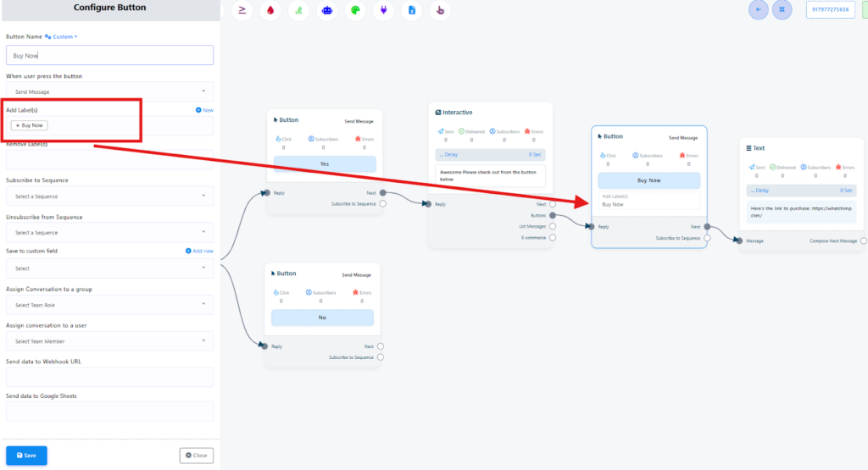Click the purple plug icon in top toolbar
Screen dimensions: 868x470
tap(383, 10)
